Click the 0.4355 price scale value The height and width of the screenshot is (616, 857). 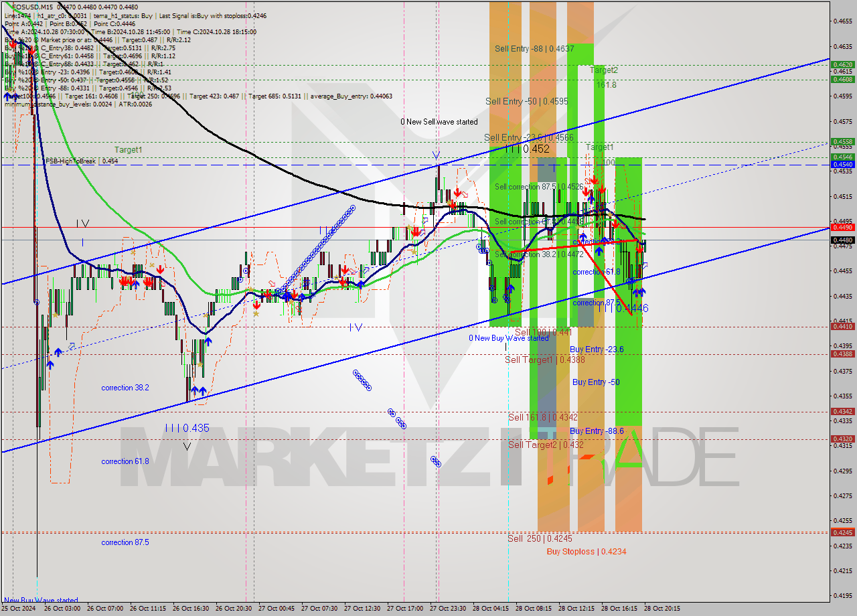842,396
